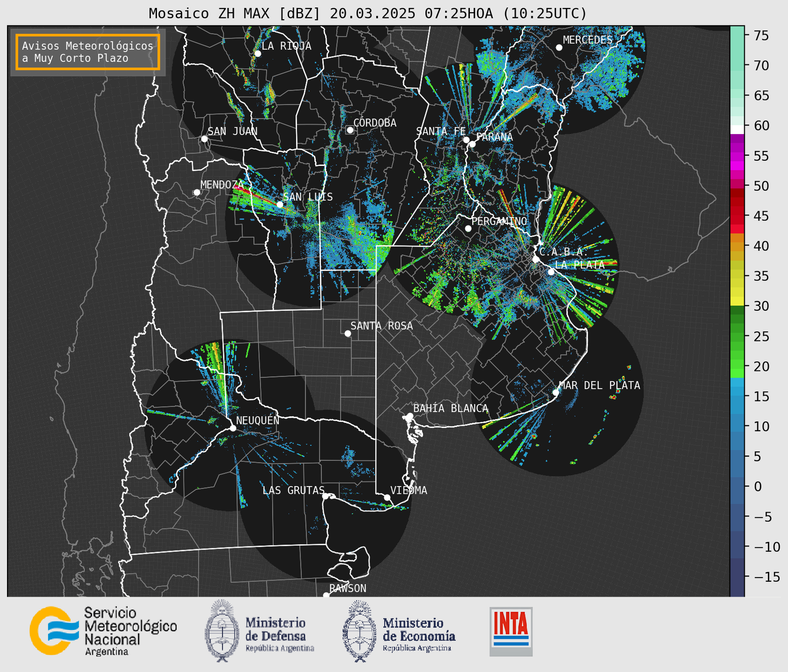
Task: Click the INTA logo
Action: point(511,632)
